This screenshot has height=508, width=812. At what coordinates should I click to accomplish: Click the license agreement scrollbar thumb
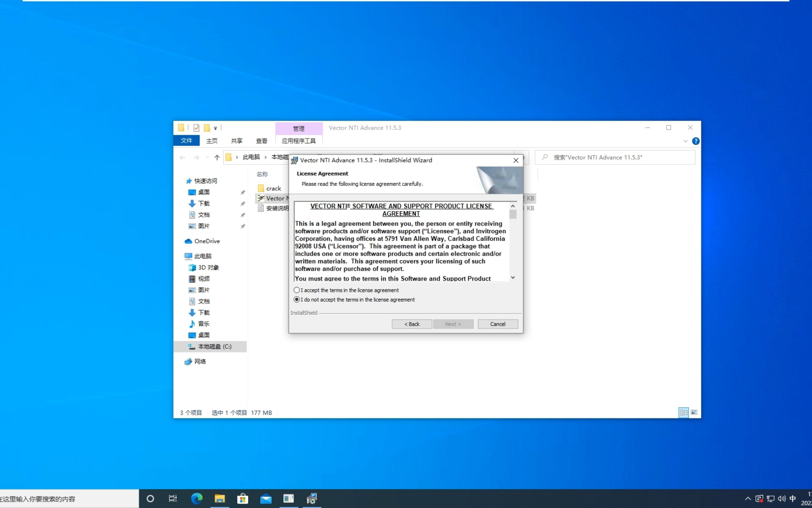(x=513, y=214)
